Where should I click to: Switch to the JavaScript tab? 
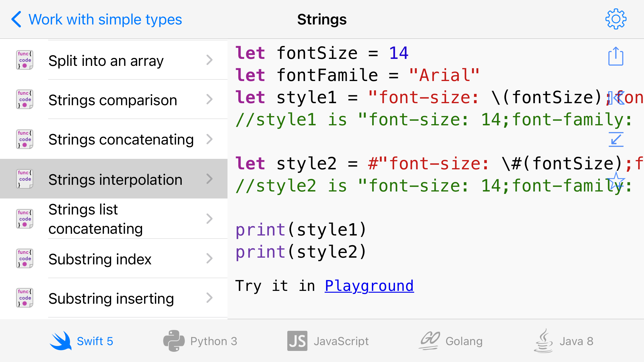(x=328, y=341)
